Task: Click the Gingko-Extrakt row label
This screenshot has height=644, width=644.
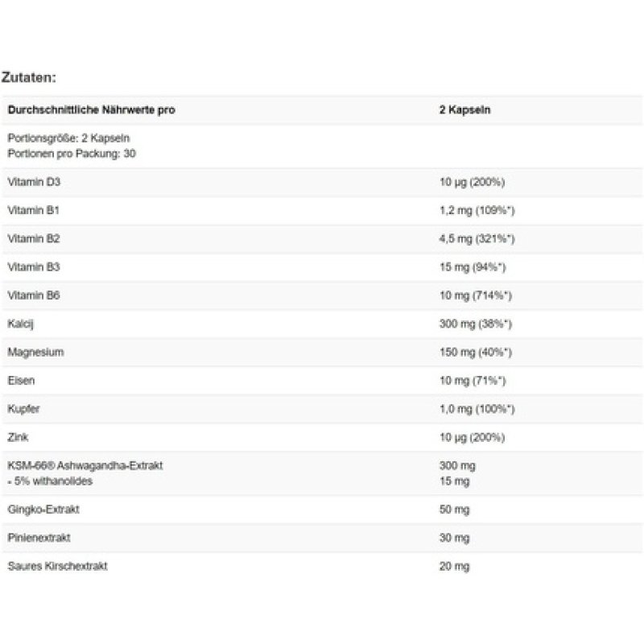Action: pyautogui.click(x=43, y=510)
